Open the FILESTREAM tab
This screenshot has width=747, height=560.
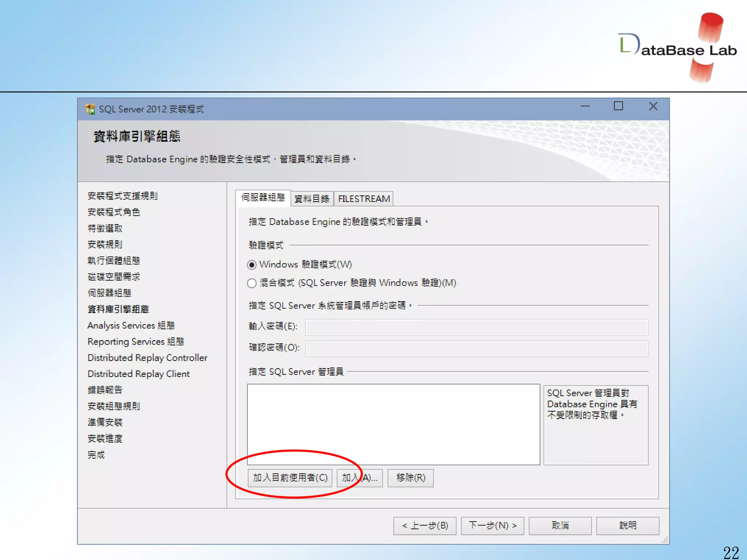point(364,199)
